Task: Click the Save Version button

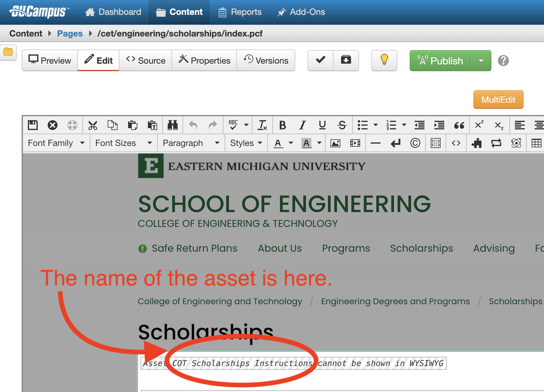Action: (x=346, y=60)
